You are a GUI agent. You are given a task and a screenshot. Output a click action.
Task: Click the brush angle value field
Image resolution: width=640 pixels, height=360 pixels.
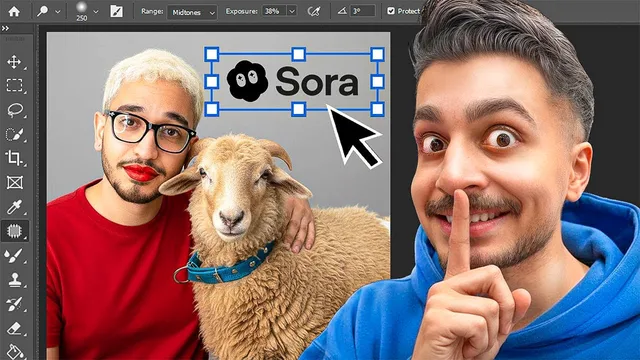[362, 11]
